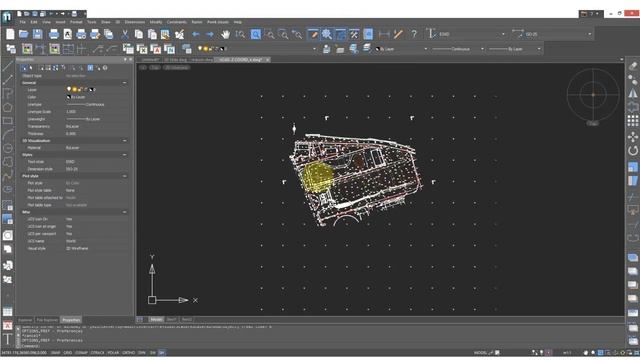This screenshot has height=360, width=640.
Task: Click the Help question mark icon
Action: pos(414,34)
